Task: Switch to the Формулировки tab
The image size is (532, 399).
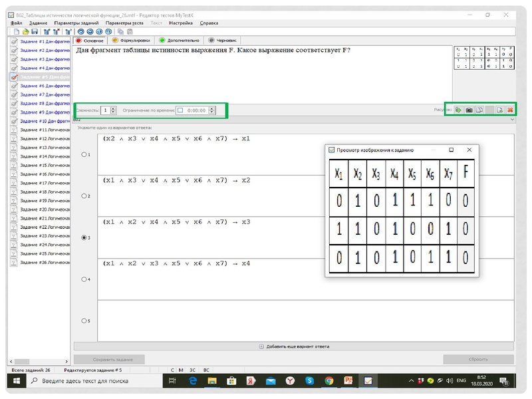Action: click(131, 40)
